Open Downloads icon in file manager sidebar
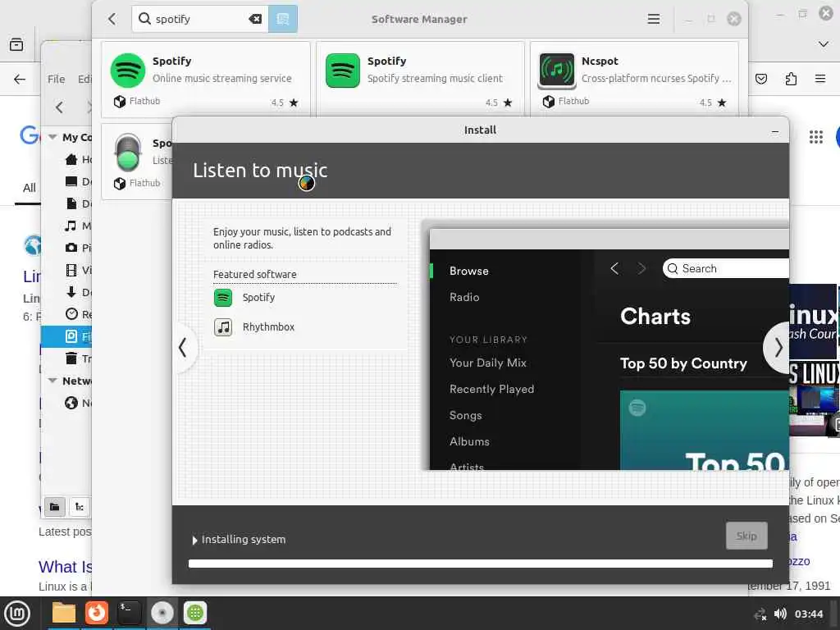The image size is (840, 630). [71, 292]
